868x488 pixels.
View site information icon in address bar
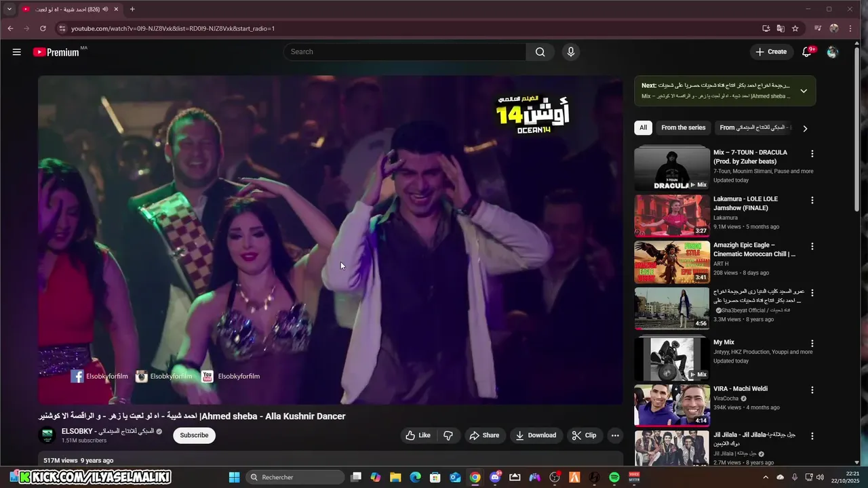(x=62, y=28)
